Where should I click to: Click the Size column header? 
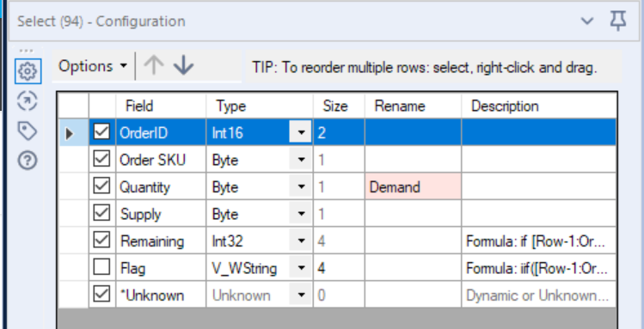point(339,106)
